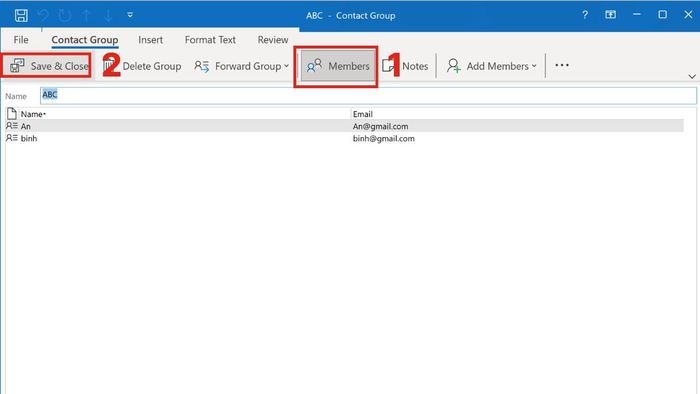The image size is (700, 394).
Task: Click the group Name field containing ABC
Action: (x=368, y=95)
